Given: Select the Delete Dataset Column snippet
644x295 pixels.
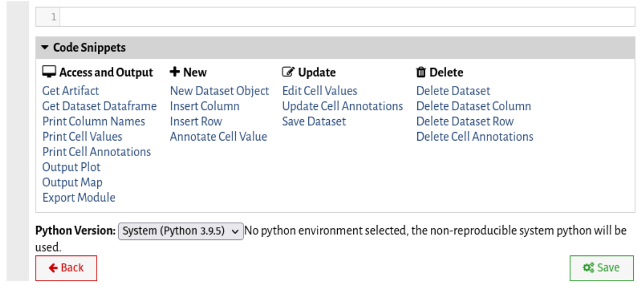Looking at the screenshot, I should (x=474, y=106).
